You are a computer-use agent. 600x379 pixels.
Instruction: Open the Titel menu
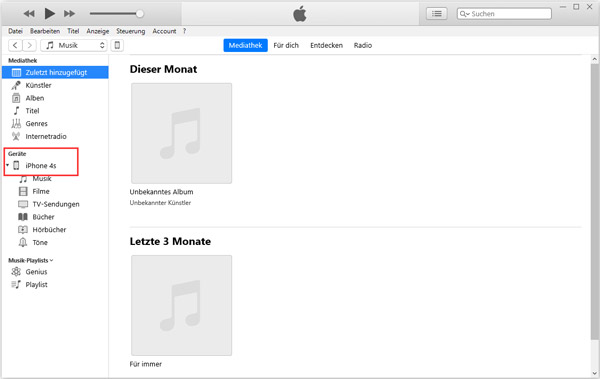tap(73, 31)
